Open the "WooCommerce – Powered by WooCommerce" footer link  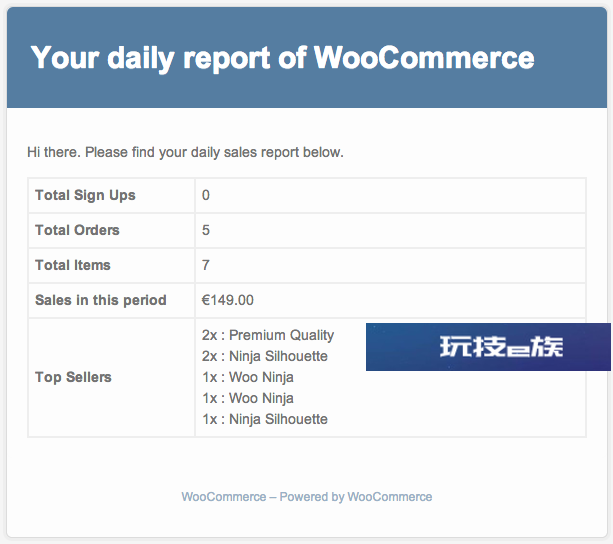coord(306,497)
